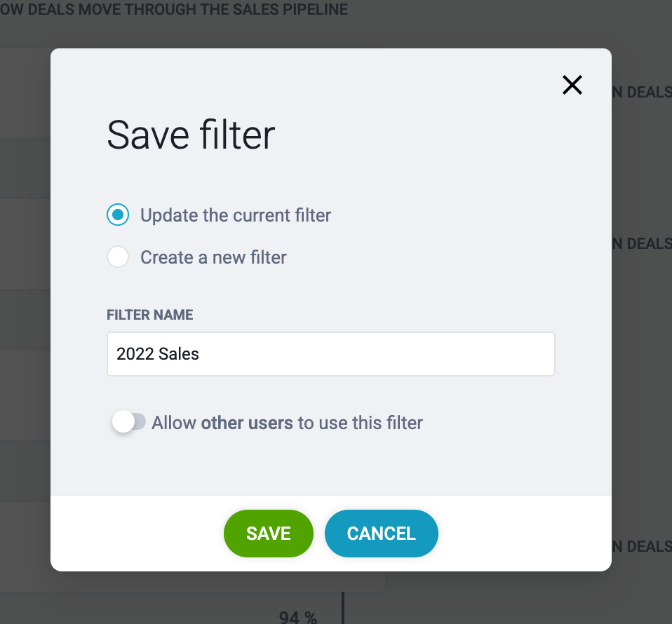Image resolution: width=672 pixels, height=624 pixels.
Task: Click the bold 'other users' text
Action: 247,423
